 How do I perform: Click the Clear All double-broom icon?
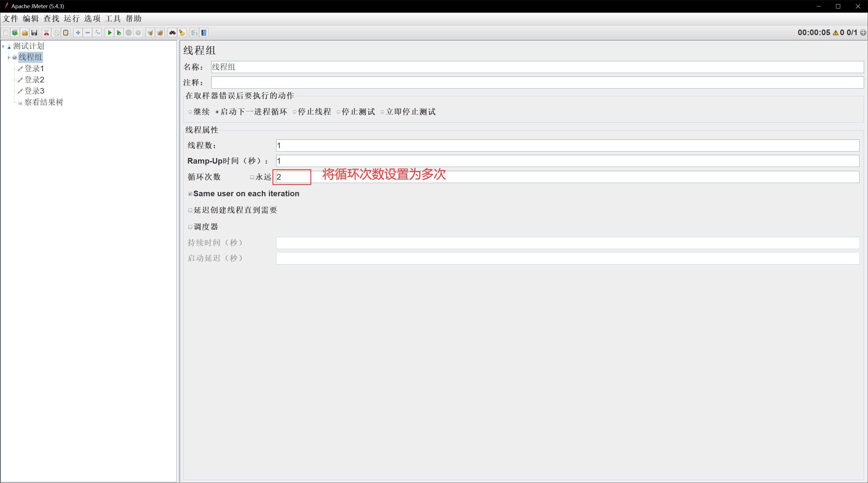click(x=160, y=33)
